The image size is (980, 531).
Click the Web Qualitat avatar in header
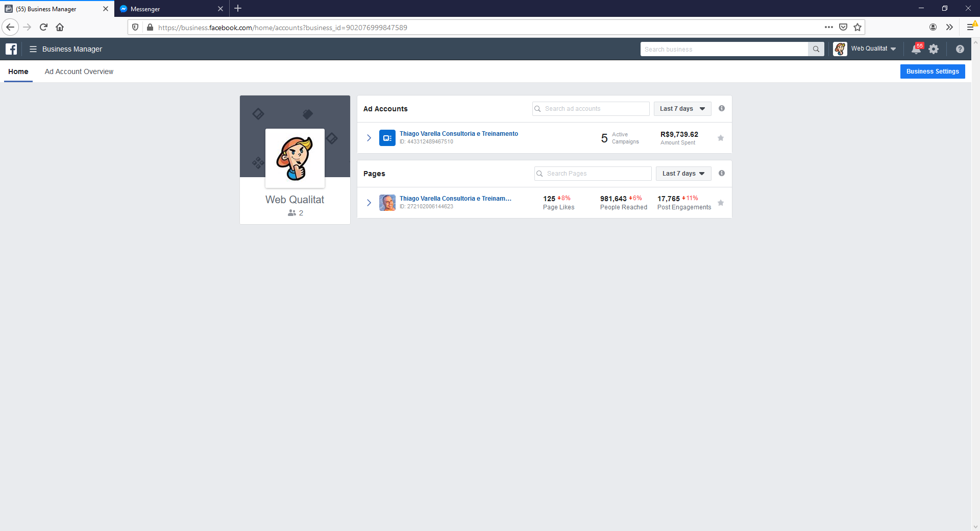[840, 49]
